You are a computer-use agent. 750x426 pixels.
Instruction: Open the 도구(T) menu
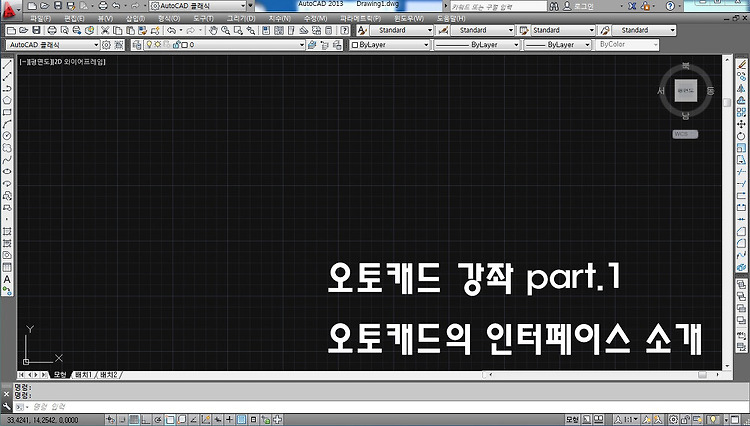click(203, 19)
